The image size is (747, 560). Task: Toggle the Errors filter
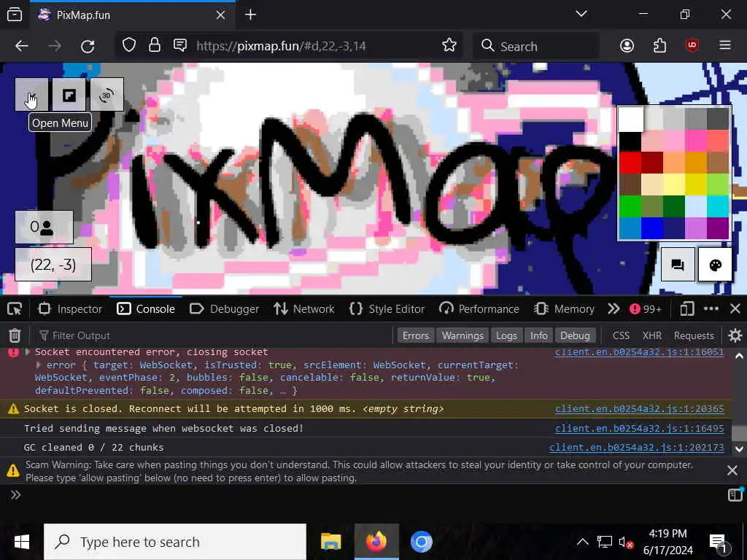(415, 335)
